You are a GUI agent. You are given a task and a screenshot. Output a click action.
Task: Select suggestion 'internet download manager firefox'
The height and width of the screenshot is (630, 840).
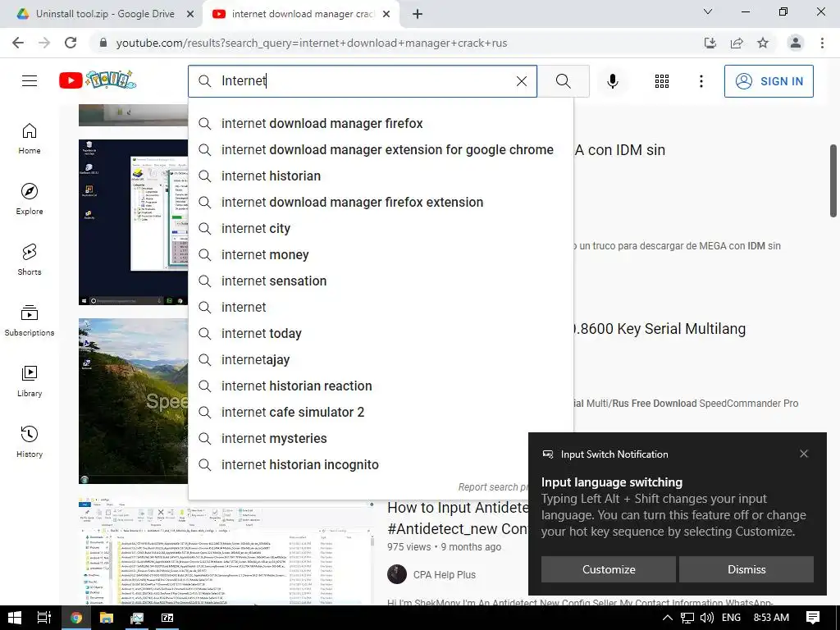pos(381,123)
